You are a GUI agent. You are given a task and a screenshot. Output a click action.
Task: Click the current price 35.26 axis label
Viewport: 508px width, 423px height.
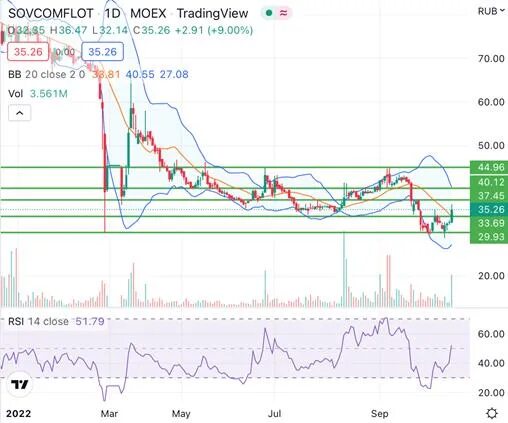click(489, 209)
